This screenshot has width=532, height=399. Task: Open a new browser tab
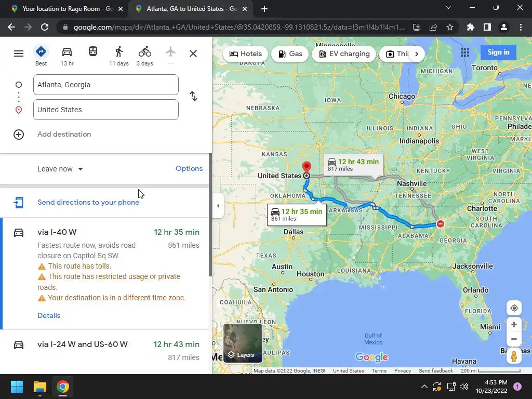point(264,9)
